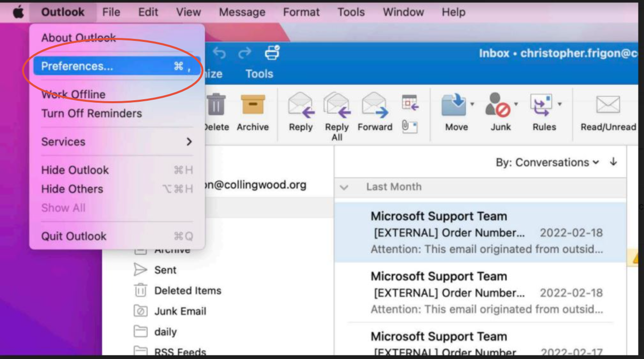644x359 pixels.
Task: Expand the Services submenu
Action: coord(117,142)
